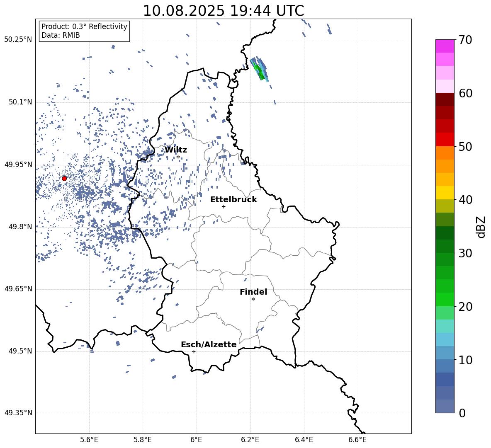Click the 50.1°N latitude label
The image size is (491, 448).
click(20, 102)
